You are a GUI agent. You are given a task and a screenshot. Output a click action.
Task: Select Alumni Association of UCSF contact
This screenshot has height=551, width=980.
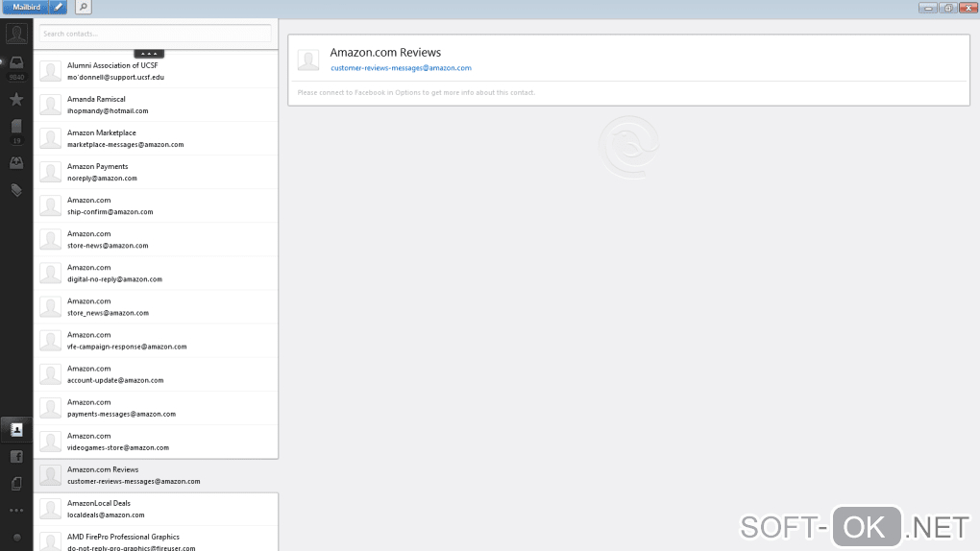coord(156,71)
